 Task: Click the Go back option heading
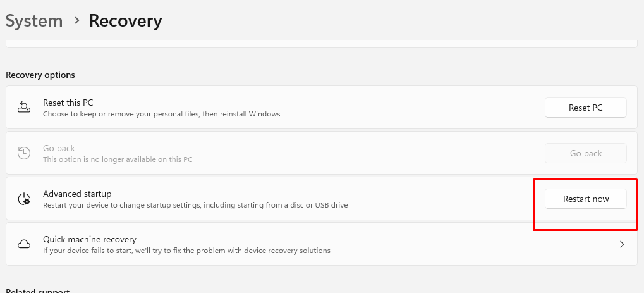click(59, 148)
